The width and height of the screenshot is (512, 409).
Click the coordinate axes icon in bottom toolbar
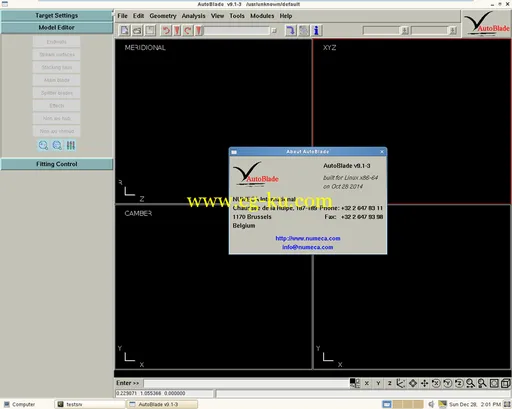[401, 383]
